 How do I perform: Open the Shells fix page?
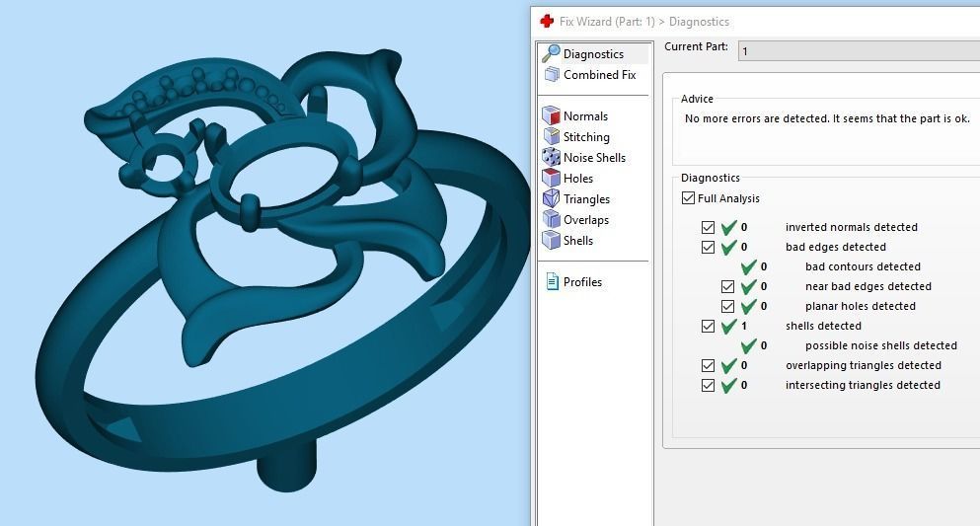[x=577, y=241]
